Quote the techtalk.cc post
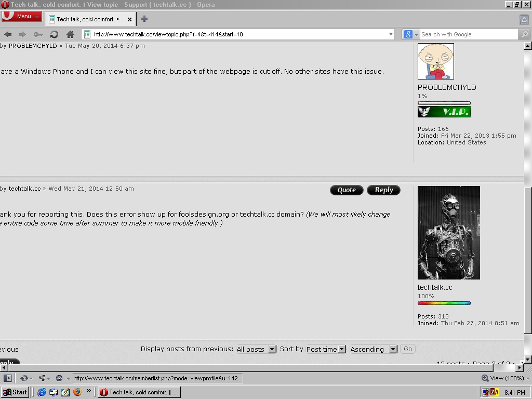Screen dimensions: 532x399 [x=347, y=190]
